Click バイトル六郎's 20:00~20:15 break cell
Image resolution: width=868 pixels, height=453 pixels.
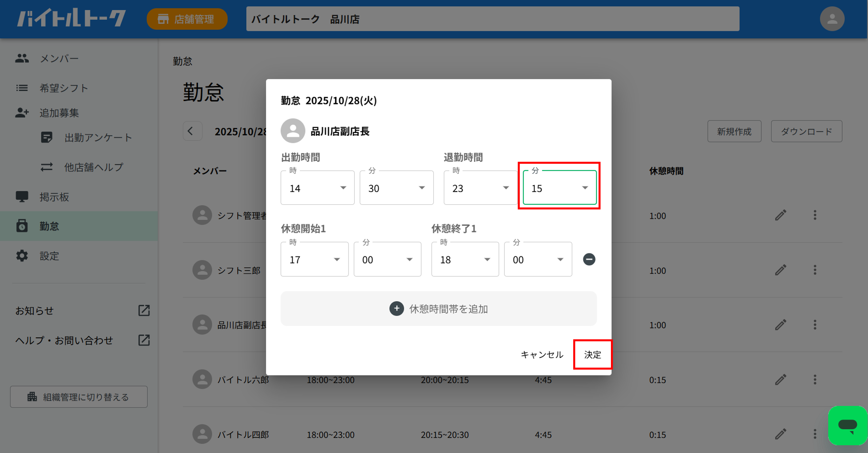click(x=444, y=380)
